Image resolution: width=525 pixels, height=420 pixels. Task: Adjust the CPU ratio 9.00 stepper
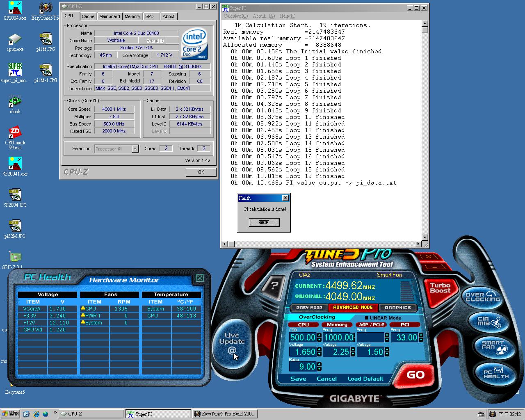point(319,367)
